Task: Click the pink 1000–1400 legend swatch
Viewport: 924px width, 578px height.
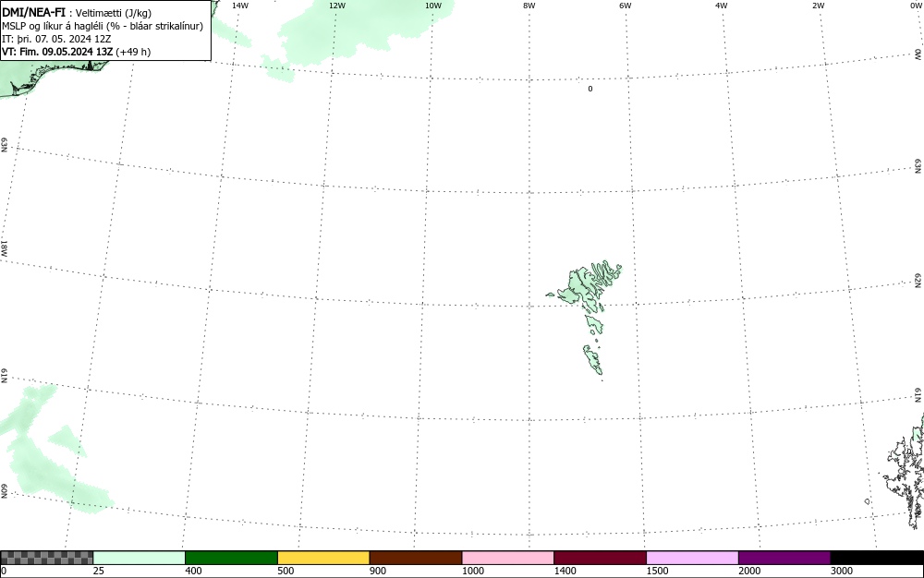Action: pos(508,558)
